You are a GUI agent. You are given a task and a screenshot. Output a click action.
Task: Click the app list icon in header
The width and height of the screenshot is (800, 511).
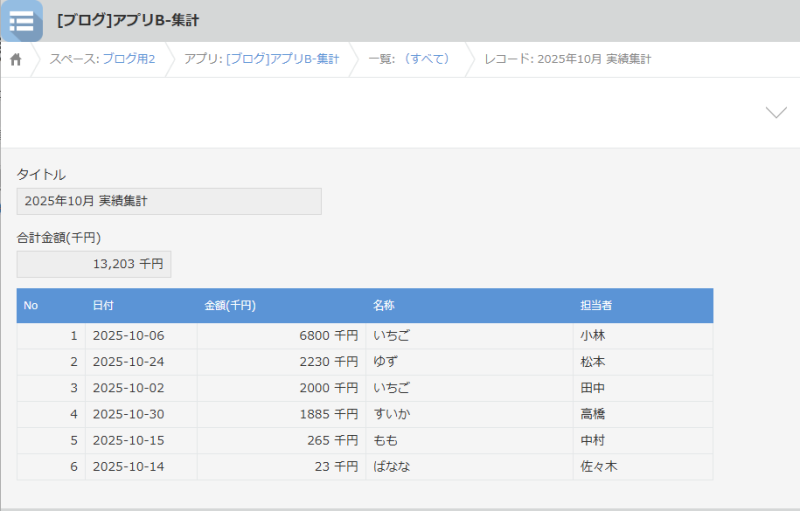click(21, 21)
